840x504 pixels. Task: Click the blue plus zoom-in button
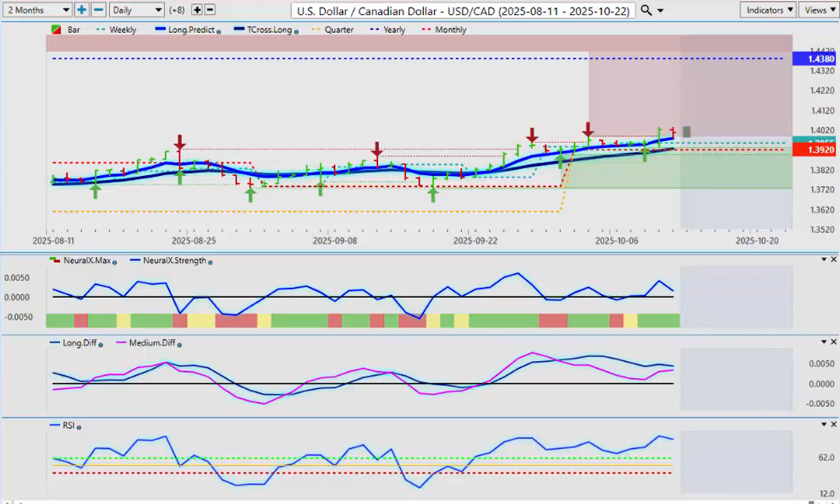coord(81,9)
